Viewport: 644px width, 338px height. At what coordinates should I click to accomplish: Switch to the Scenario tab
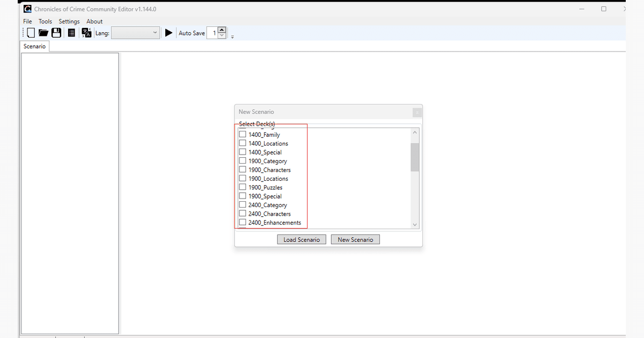click(x=35, y=47)
